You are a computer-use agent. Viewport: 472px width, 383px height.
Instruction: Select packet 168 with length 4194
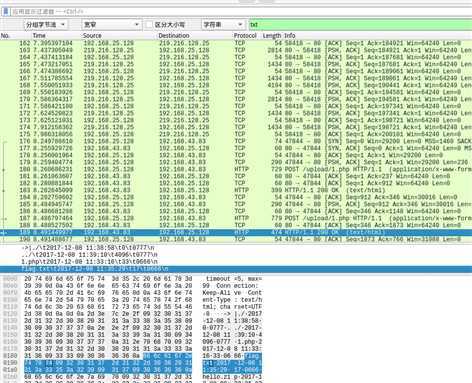coord(236,85)
